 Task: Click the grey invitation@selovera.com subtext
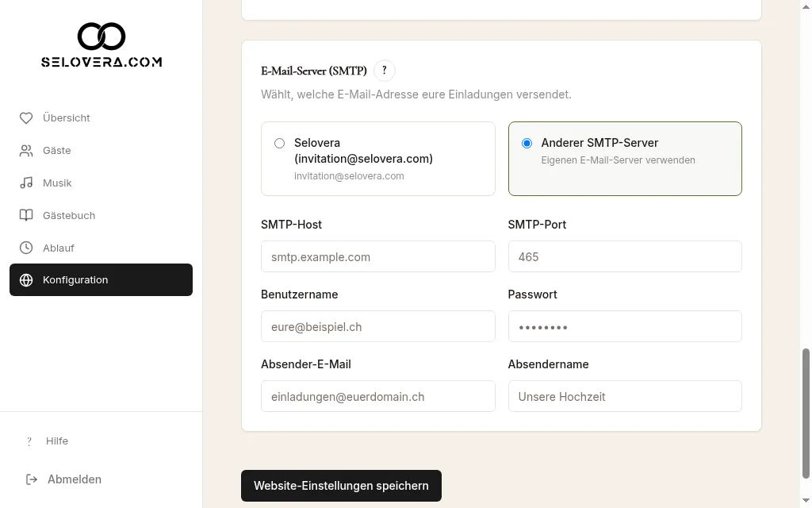point(349,176)
